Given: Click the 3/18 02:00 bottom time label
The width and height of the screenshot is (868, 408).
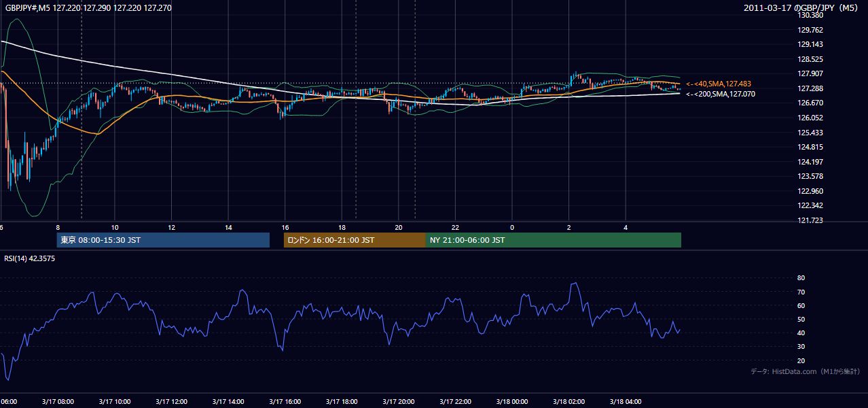Looking at the screenshot, I should point(568,401).
